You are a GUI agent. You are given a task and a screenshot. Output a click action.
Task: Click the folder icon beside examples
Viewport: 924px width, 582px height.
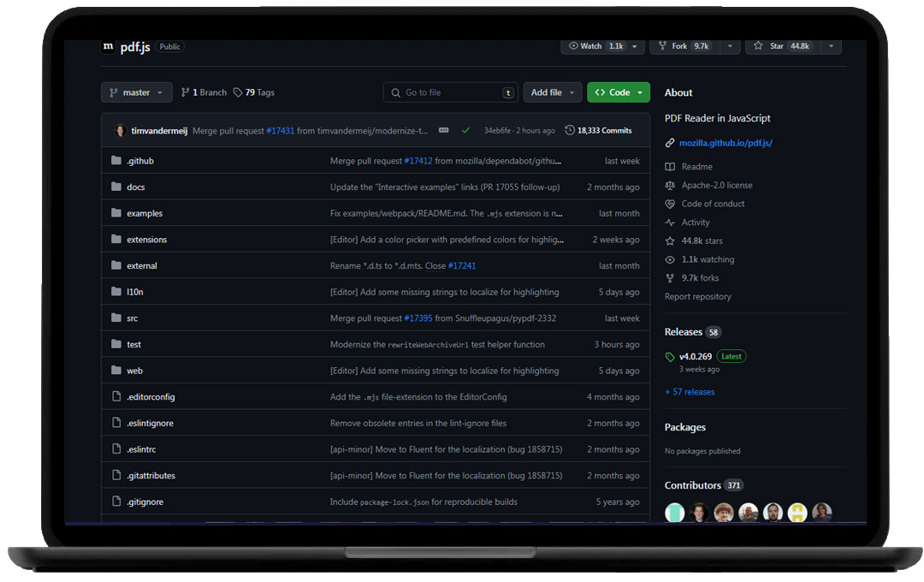click(116, 213)
